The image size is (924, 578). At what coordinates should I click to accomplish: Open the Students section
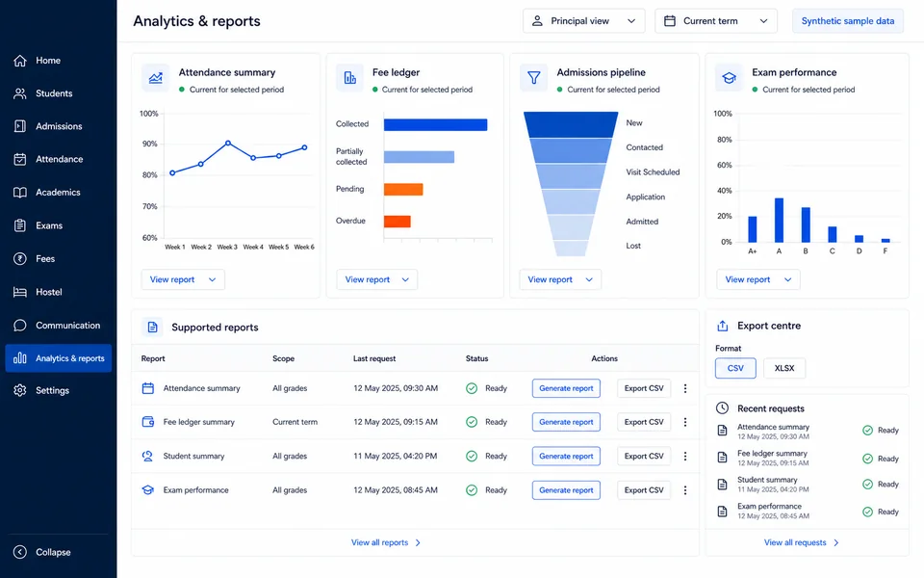(58, 93)
